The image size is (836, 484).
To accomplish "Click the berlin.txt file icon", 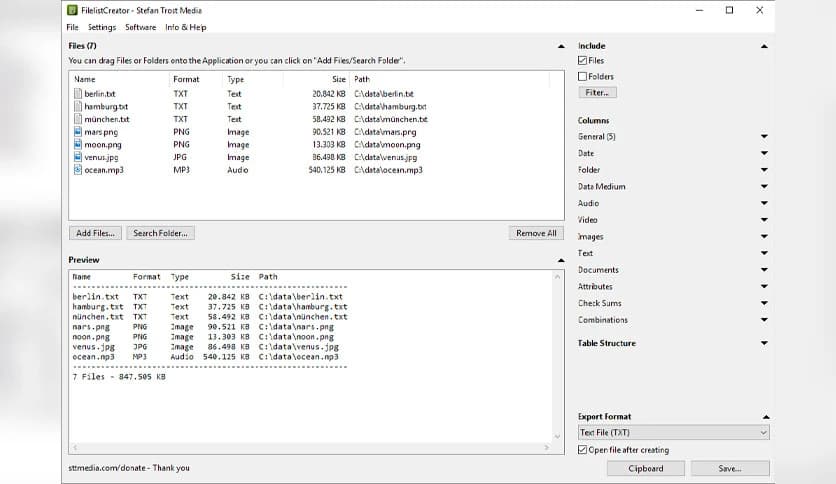I will coord(78,94).
